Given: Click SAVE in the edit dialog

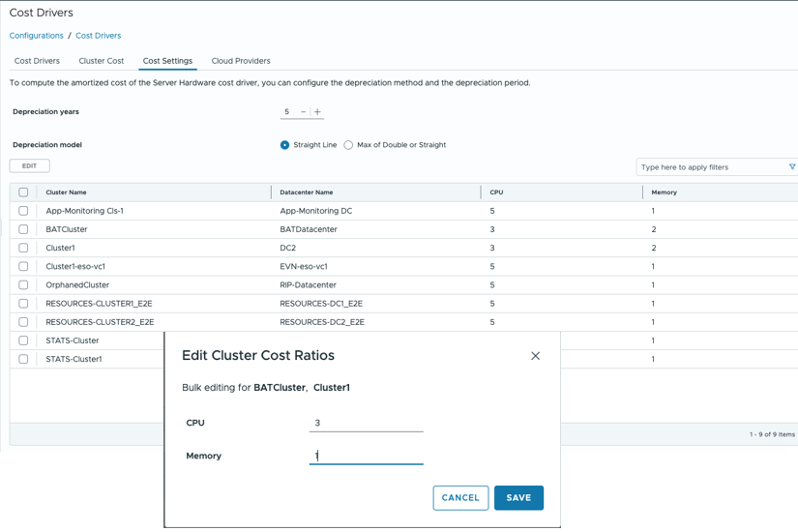Looking at the screenshot, I should (518, 498).
